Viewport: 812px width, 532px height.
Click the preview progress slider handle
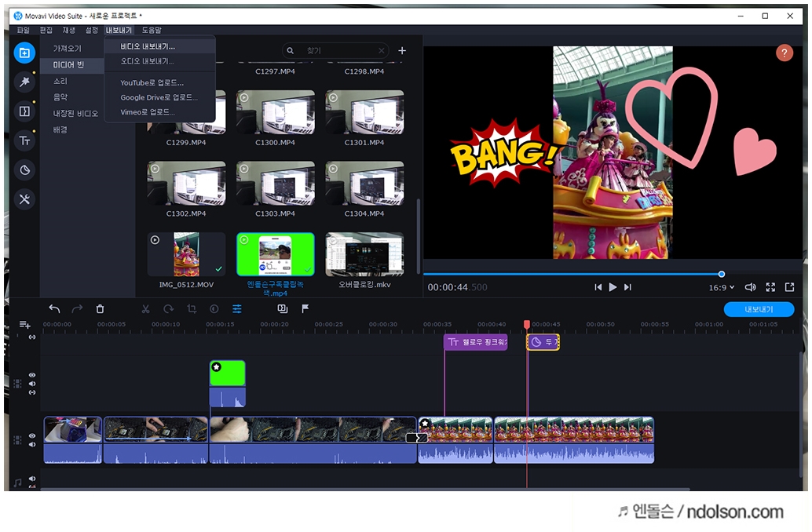tap(722, 274)
